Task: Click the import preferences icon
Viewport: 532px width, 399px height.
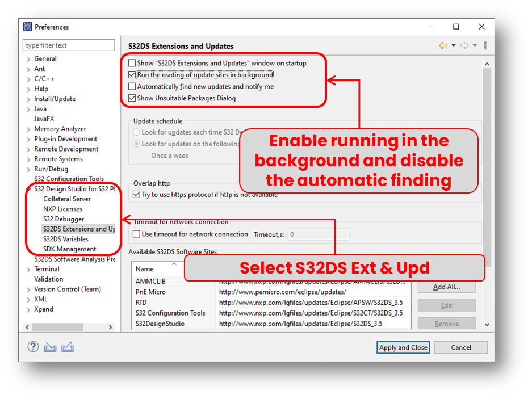Action: (x=50, y=347)
